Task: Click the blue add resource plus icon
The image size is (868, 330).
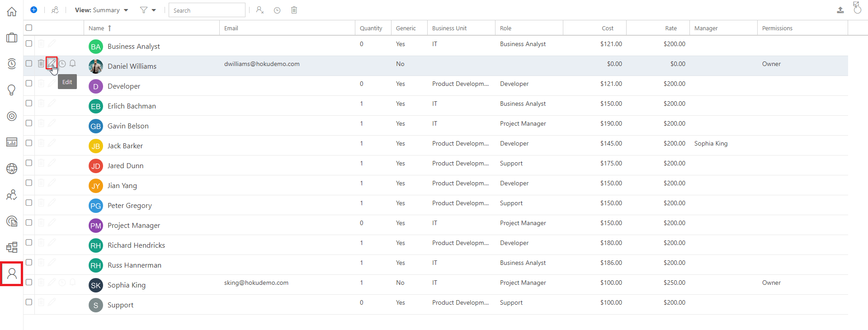Action: (34, 9)
